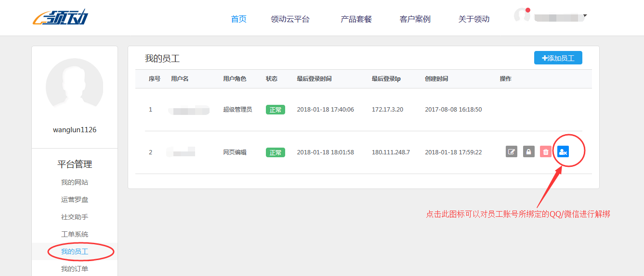The image size is (644, 276).
Task: Select 关于领动 in the top navigation
Action: (473, 19)
